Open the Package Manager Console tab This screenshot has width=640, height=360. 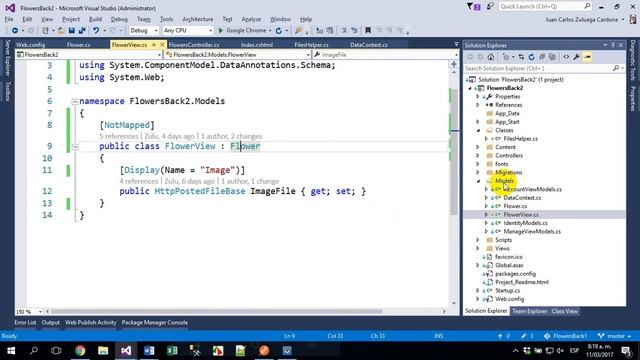(155, 322)
